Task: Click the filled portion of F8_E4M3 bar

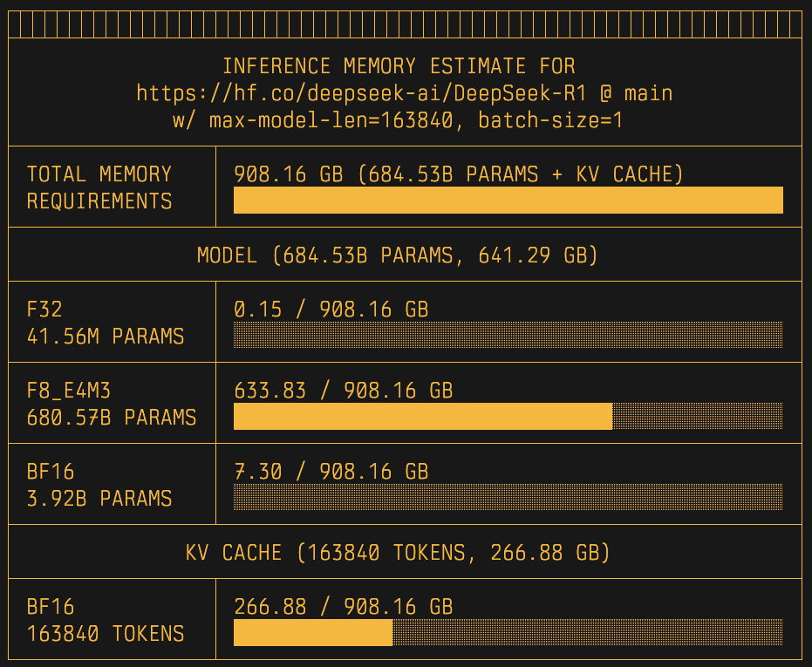Action: tap(423, 417)
